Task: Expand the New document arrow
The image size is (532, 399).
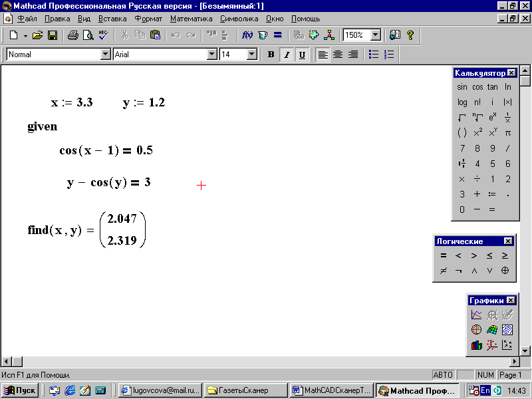Action: (x=25, y=35)
